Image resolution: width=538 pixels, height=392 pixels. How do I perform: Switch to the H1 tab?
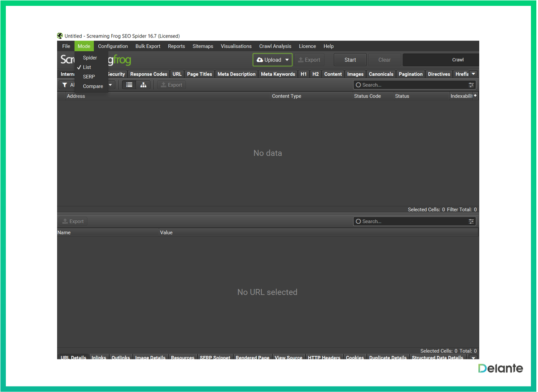pos(304,74)
